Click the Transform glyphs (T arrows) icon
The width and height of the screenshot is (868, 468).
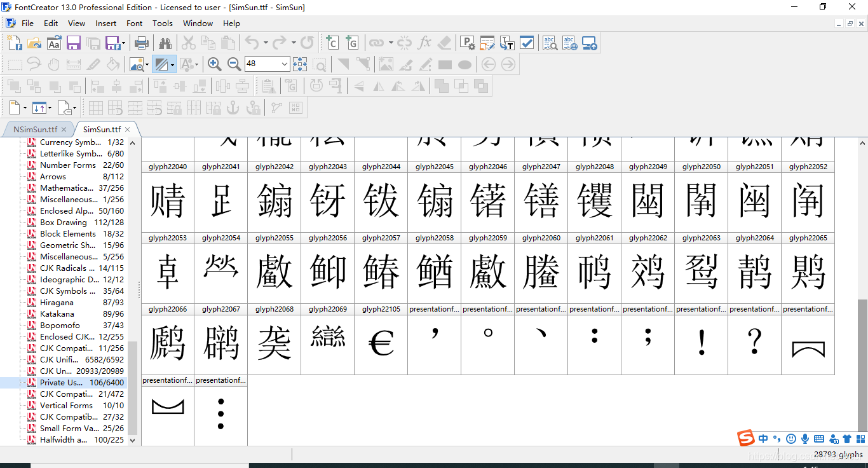(507, 43)
